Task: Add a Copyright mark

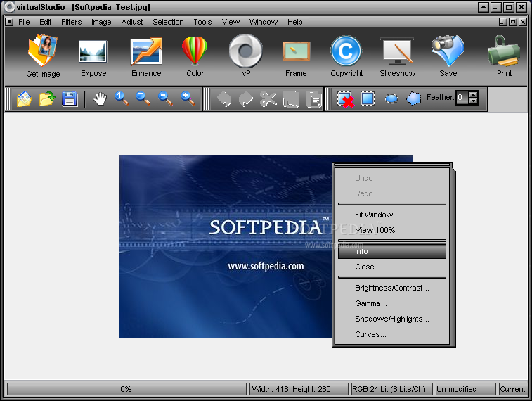Action: pyautogui.click(x=346, y=57)
